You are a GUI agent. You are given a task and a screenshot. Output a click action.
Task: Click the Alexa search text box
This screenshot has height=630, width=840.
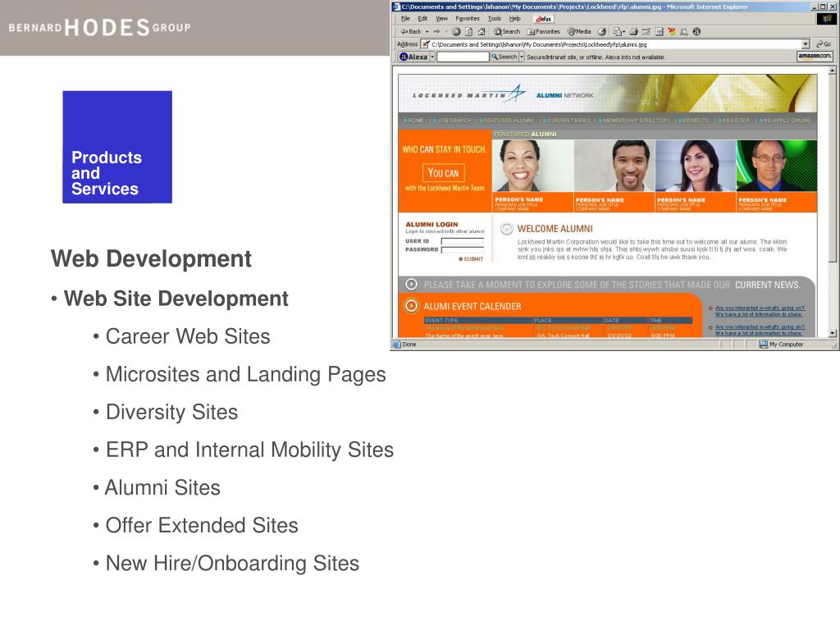pyautogui.click(x=463, y=57)
